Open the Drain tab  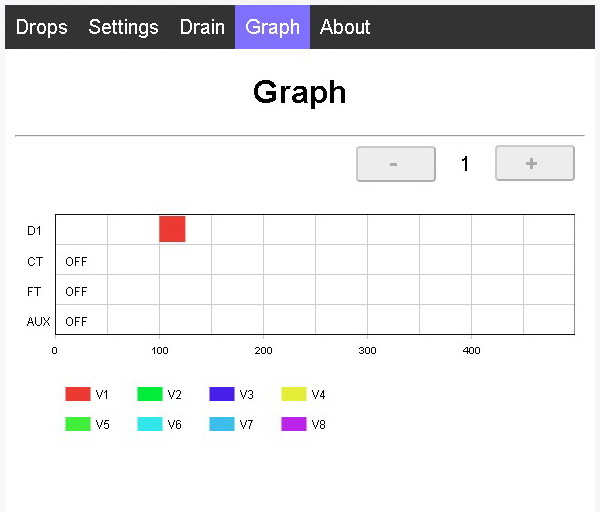(202, 27)
